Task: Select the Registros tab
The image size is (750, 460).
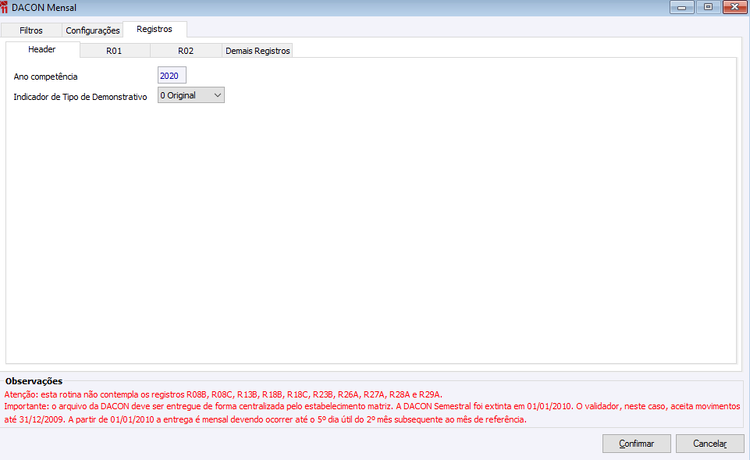Action: tap(154, 29)
